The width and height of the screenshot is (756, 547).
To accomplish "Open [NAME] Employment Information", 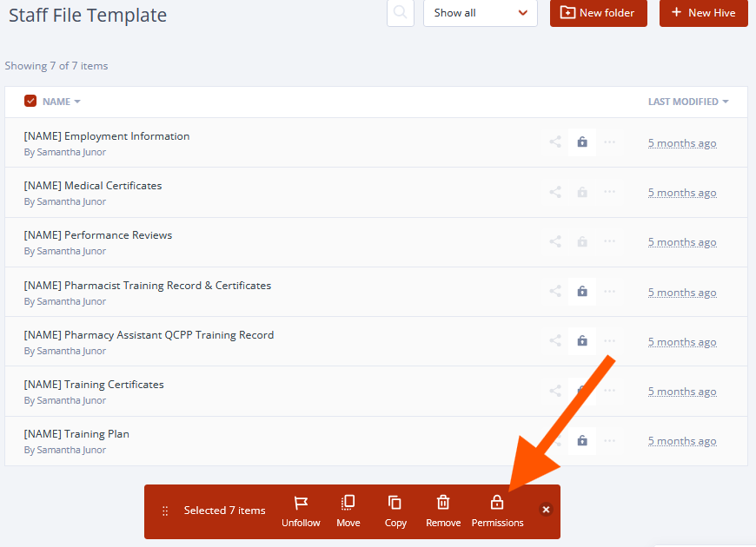I will pyautogui.click(x=107, y=136).
